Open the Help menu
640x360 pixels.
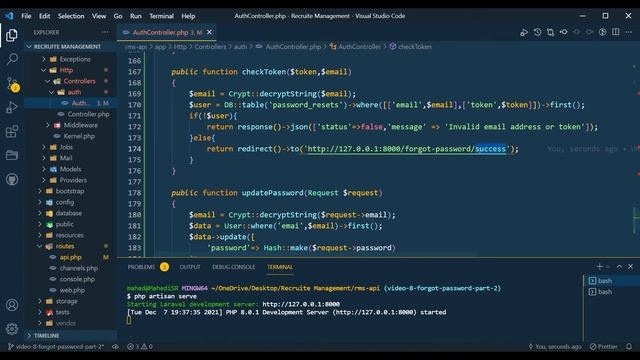tap(188, 16)
